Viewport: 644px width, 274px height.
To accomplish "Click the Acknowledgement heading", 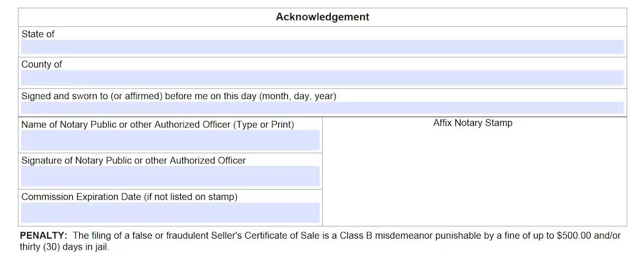I will point(322,17).
